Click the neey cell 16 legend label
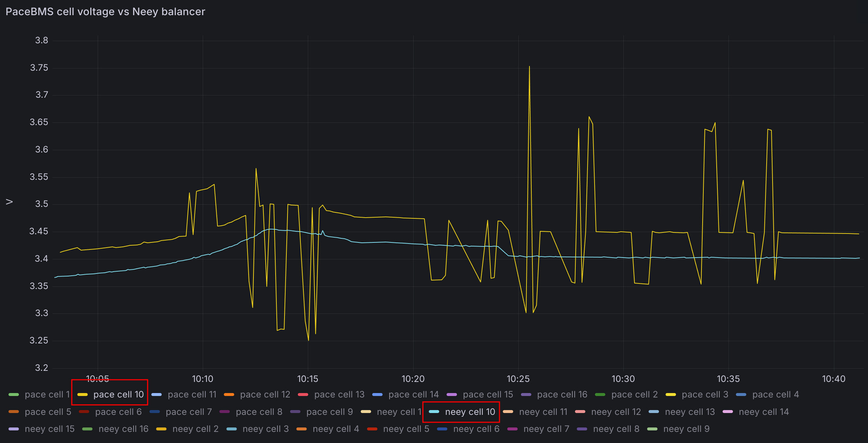This screenshot has width=868, height=443. coord(123,429)
